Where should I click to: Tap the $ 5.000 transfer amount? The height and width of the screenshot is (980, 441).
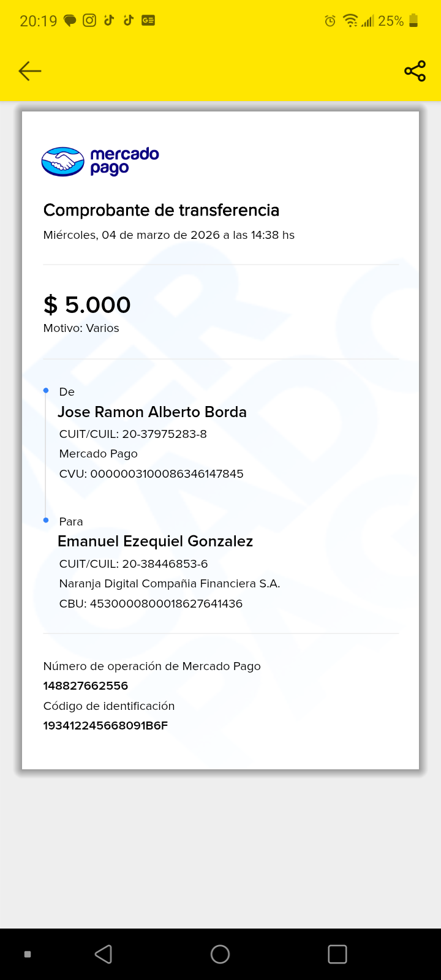(87, 304)
